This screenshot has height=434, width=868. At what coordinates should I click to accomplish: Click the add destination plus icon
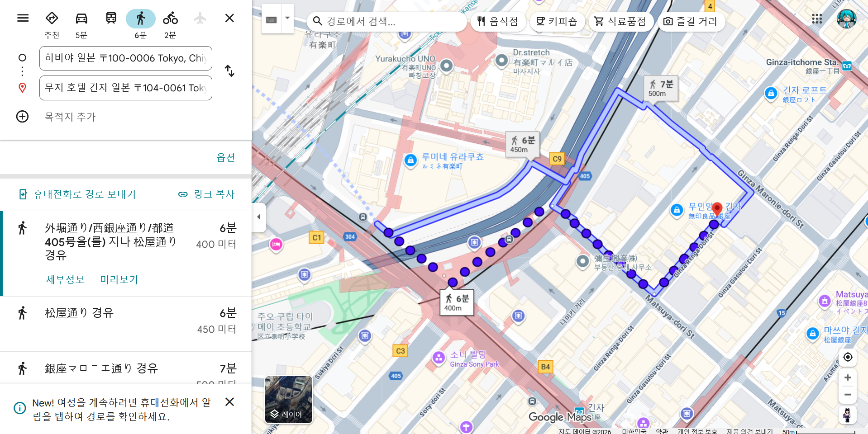pyautogui.click(x=23, y=117)
